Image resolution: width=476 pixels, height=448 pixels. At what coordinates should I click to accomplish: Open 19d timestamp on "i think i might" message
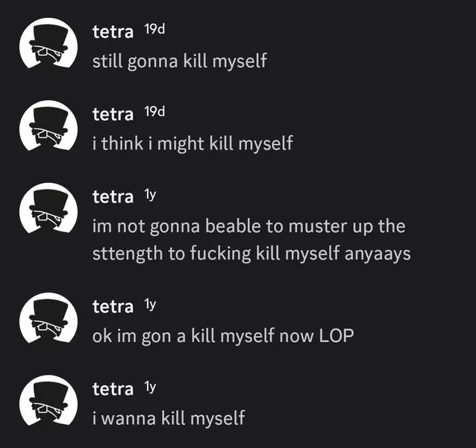154,113
